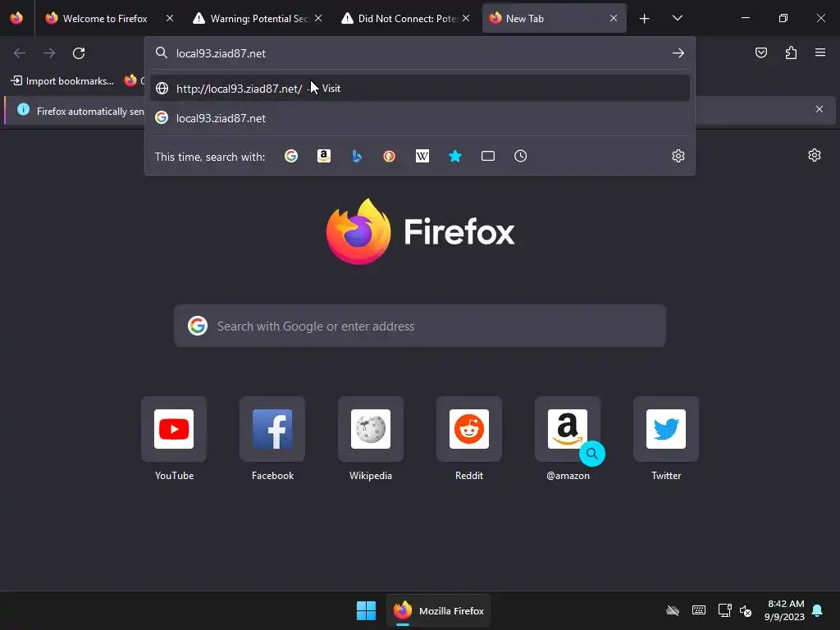Click Import bookmarks in bookmarks toolbar

(x=62, y=81)
